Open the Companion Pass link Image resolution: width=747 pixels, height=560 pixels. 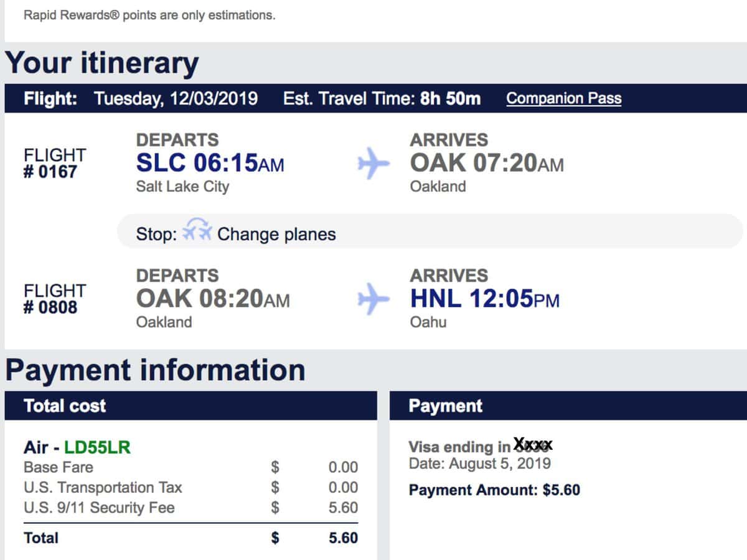[x=563, y=98]
